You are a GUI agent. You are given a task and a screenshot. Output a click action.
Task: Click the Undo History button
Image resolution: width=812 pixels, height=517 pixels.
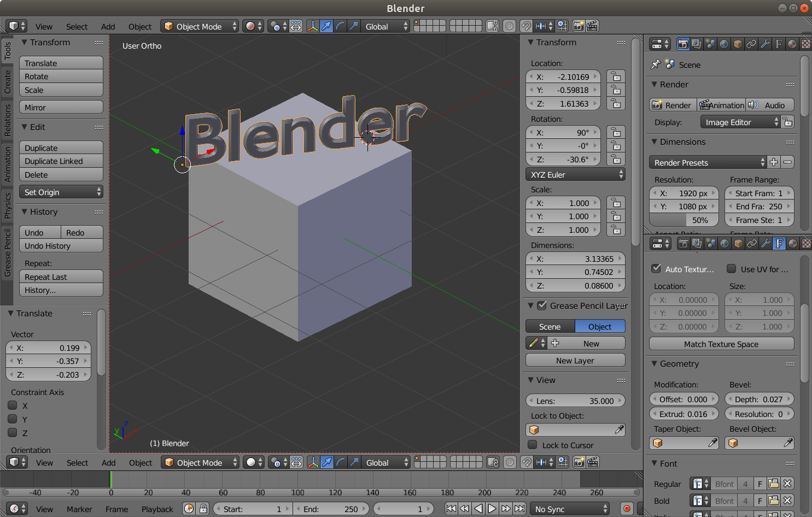point(61,246)
